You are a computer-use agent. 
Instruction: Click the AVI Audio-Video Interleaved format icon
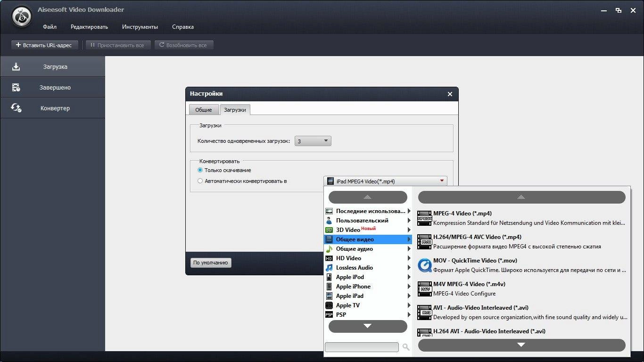[x=424, y=312]
